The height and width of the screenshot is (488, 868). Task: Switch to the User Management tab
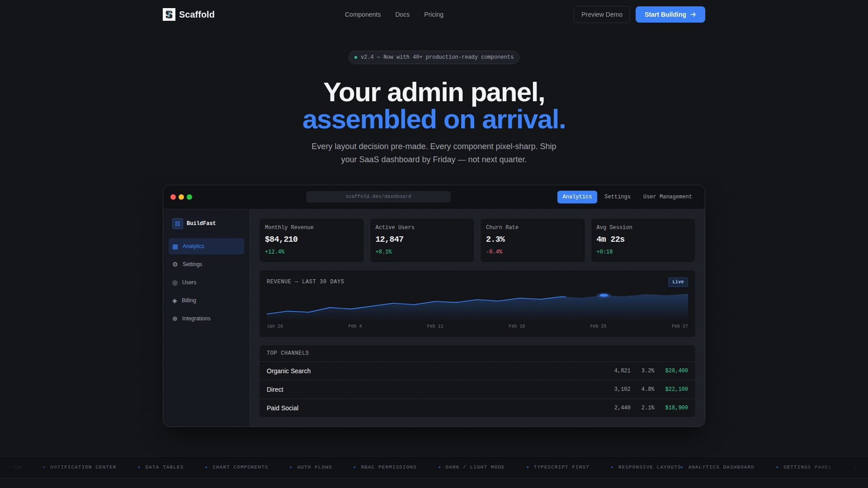pos(667,197)
